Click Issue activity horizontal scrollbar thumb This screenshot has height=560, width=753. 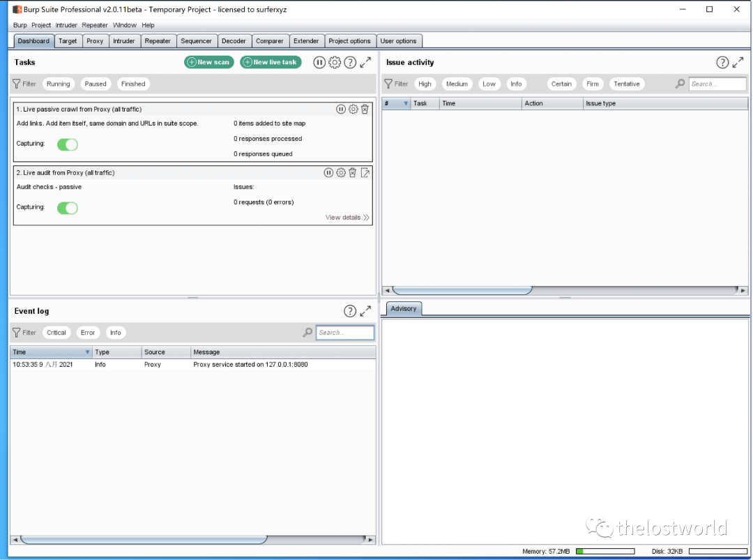pyautogui.click(x=462, y=291)
